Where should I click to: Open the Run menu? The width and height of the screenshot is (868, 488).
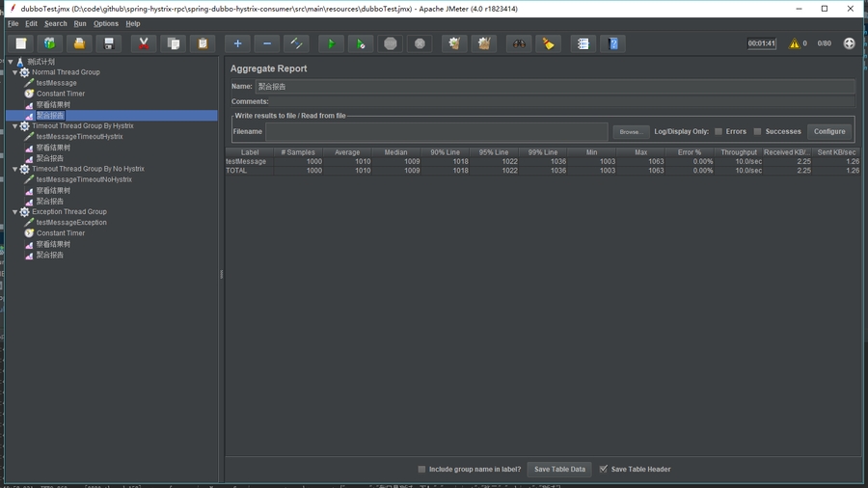coord(80,23)
